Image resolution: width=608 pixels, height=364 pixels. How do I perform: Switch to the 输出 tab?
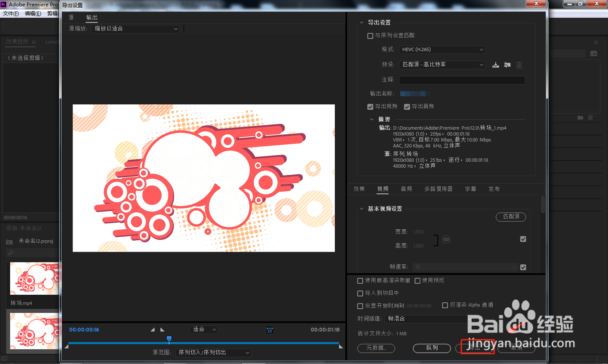click(92, 17)
